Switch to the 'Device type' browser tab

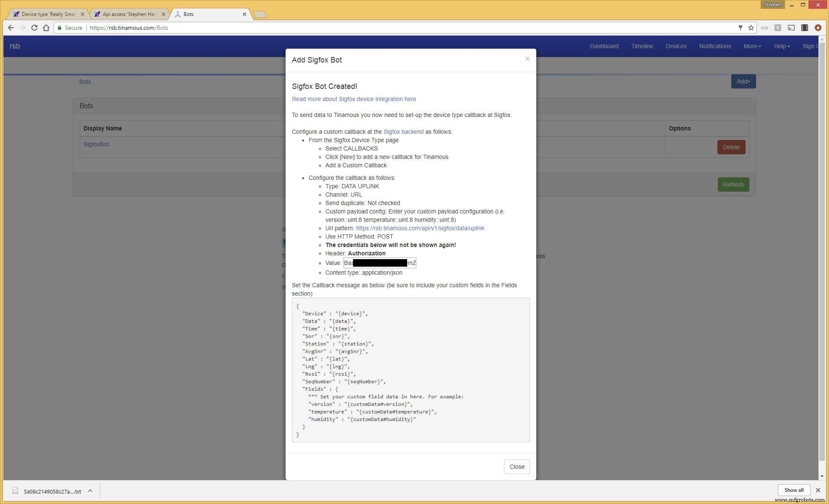48,14
